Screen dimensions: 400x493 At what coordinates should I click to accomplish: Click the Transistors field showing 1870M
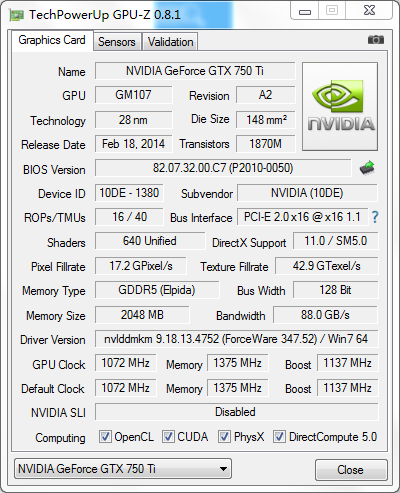[x=266, y=144]
